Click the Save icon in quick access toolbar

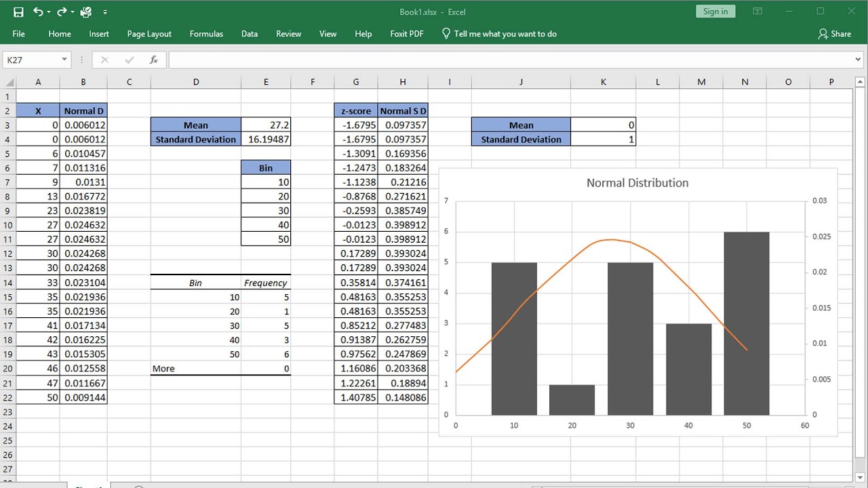(x=18, y=12)
